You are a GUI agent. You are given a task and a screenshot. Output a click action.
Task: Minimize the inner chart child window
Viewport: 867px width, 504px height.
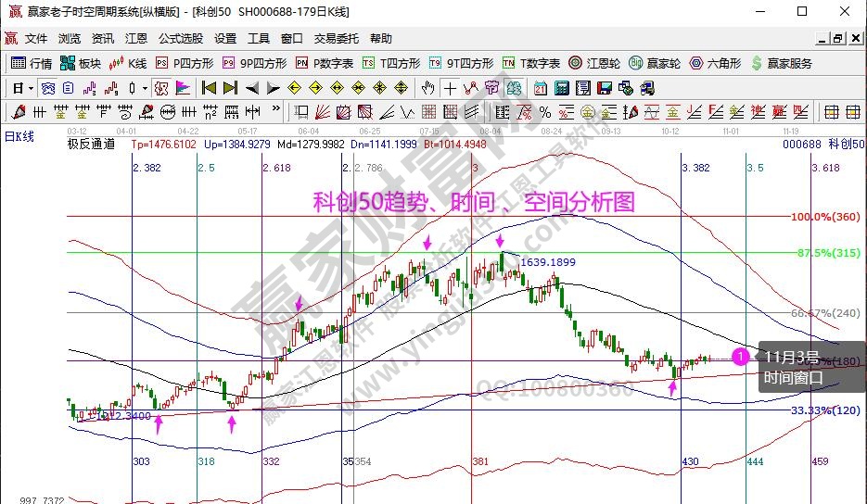(x=822, y=38)
